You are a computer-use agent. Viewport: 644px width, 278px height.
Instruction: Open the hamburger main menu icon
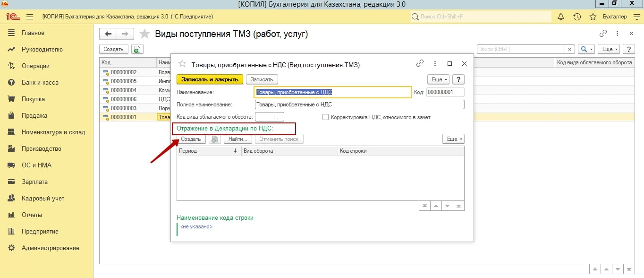(30, 17)
